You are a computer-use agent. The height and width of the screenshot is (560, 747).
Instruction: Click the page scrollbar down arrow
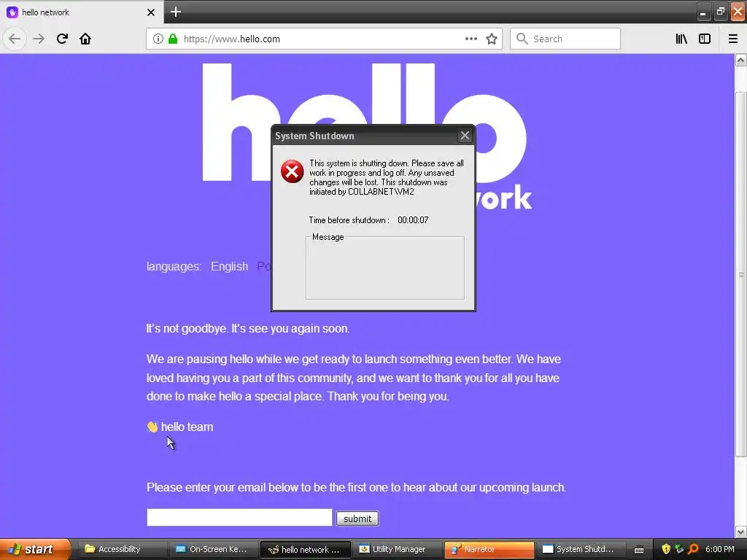click(741, 532)
